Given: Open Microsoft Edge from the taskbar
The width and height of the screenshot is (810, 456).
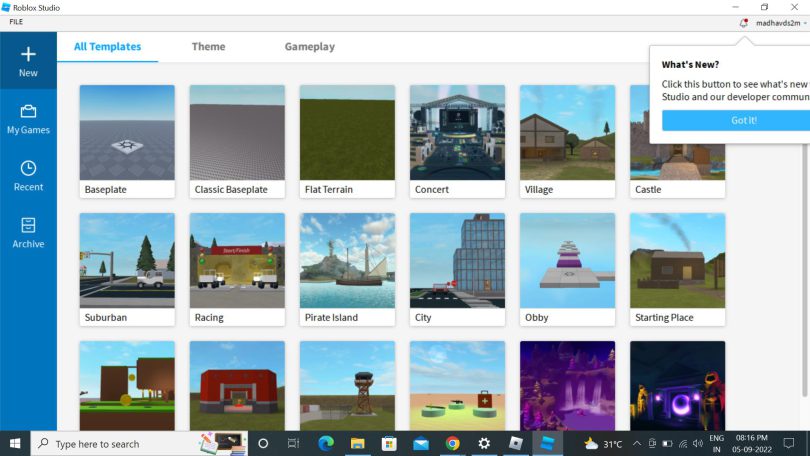Looking at the screenshot, I should [x=325, y=443].
